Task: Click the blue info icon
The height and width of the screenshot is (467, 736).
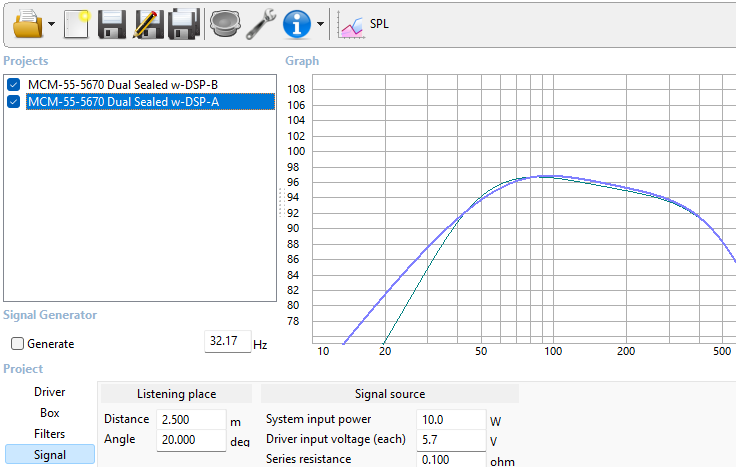Action: 295,22
